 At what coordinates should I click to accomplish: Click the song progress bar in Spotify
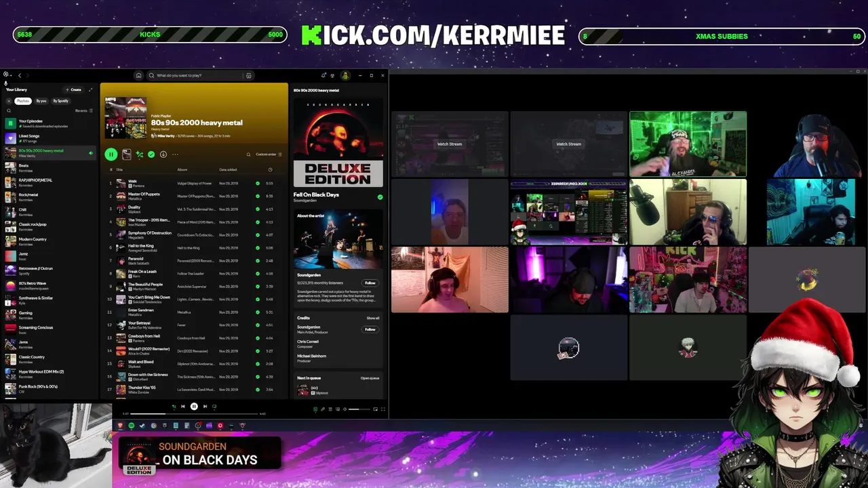pos(194,413)
